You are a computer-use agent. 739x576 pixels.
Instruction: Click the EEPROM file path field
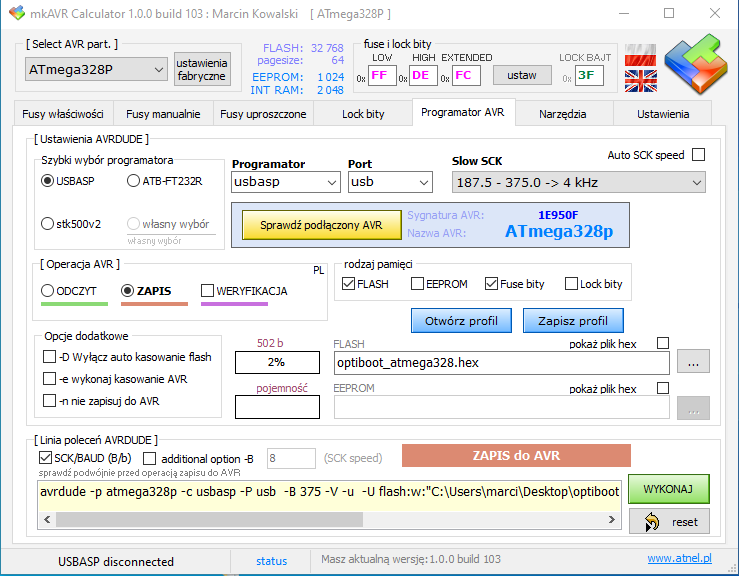pos(501,407)
